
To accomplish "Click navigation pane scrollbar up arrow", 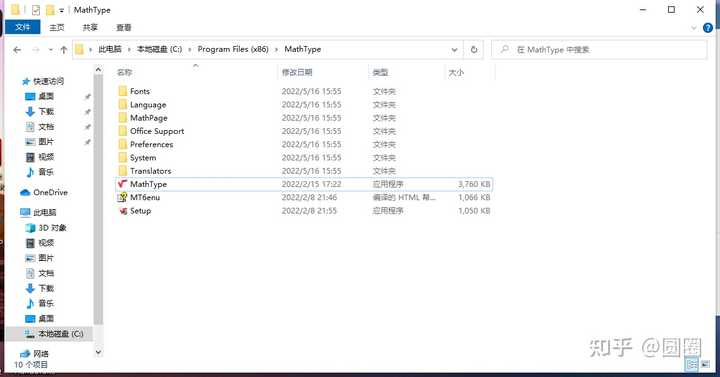I will pos(98,69).
